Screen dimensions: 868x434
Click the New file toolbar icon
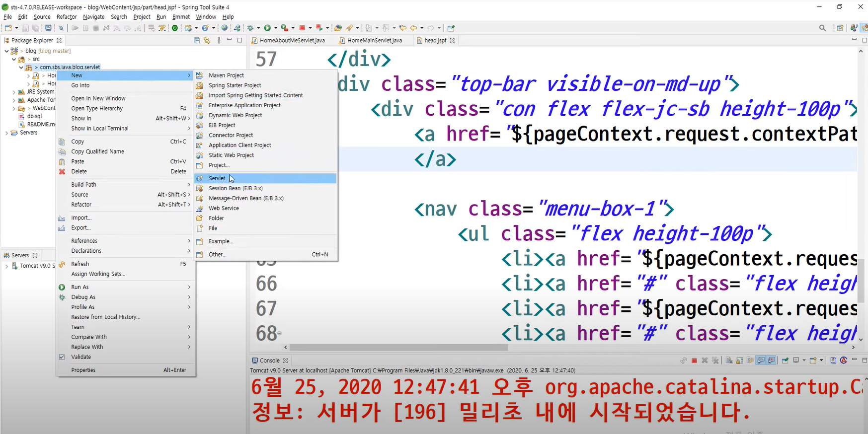point(8,28)
